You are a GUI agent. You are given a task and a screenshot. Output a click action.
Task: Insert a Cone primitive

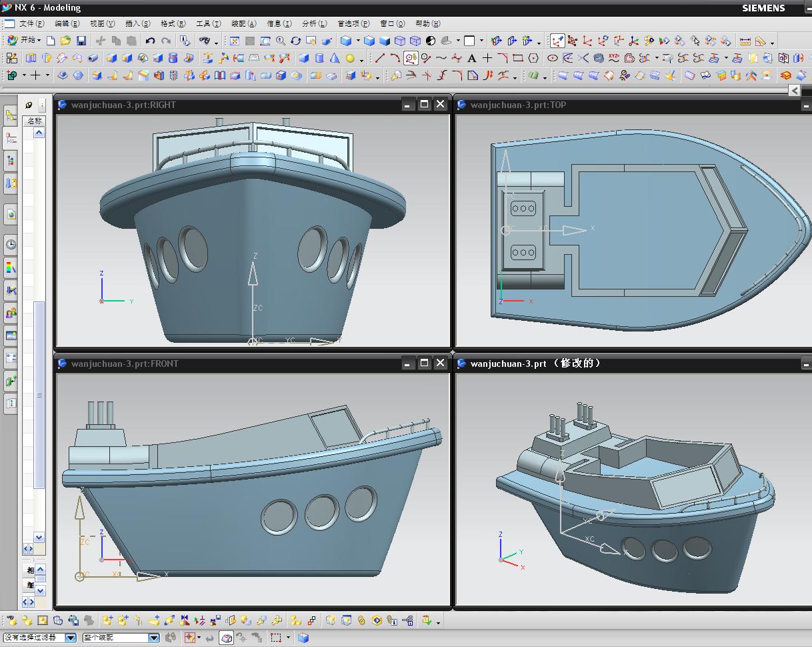pyautogui.click(x=335, y=58)
